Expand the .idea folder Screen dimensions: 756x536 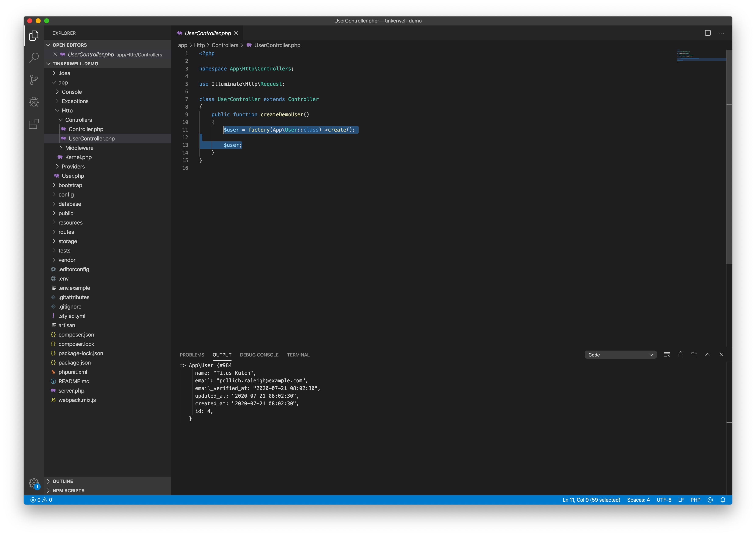pyautogui.click(x=107, y=73)
